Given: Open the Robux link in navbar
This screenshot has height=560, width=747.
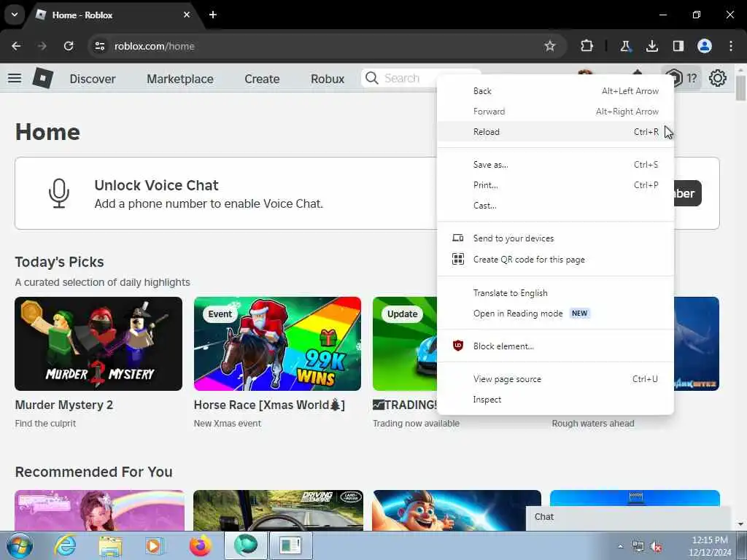Looking at the screenshot, I should [328, 79].
